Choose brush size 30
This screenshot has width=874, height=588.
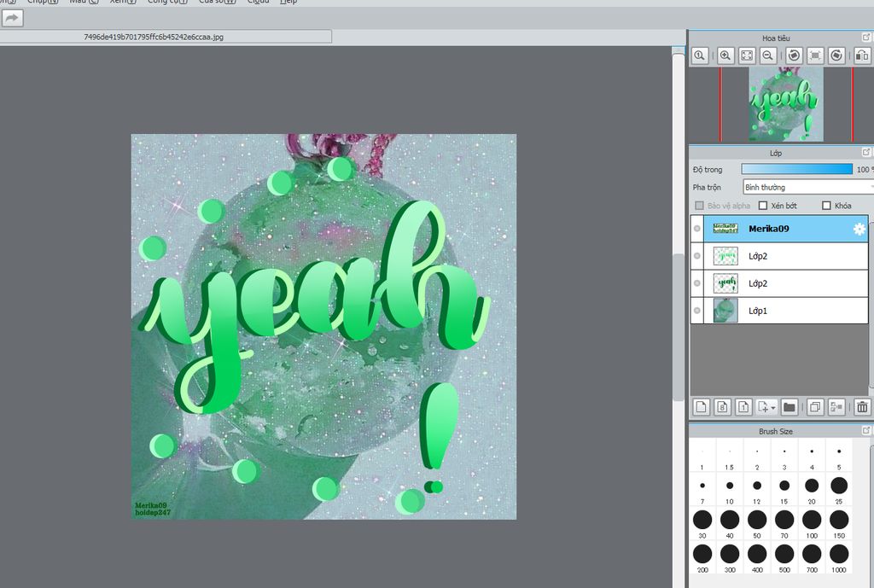coord(702,525)
